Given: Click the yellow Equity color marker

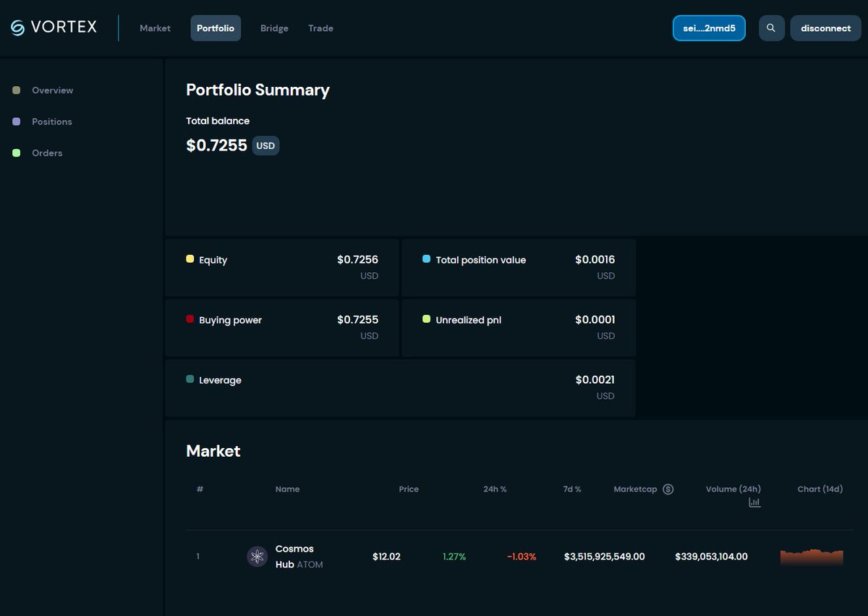Looking at the screenshot, I should [x=190, y=258].
